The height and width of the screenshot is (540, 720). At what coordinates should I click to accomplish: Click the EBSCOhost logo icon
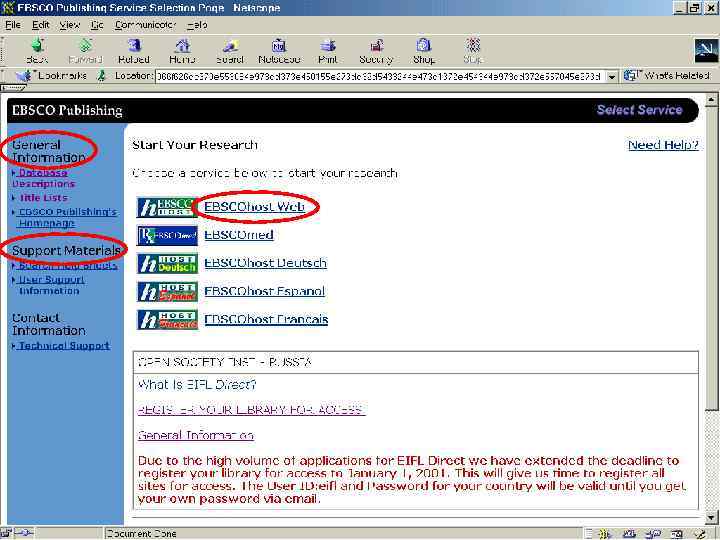[167, 207]
